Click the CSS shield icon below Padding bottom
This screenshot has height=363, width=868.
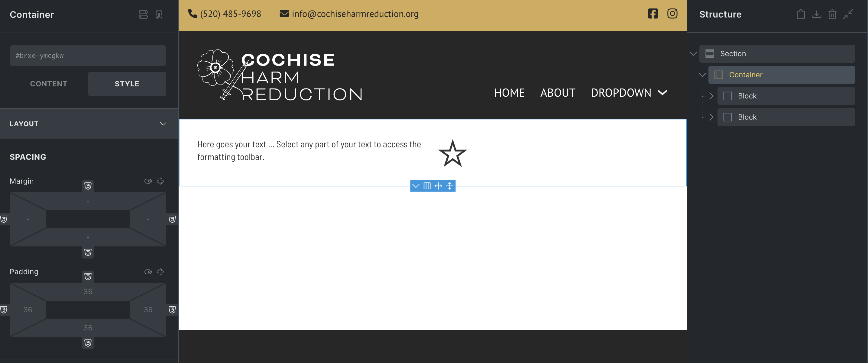pos(88,342)
